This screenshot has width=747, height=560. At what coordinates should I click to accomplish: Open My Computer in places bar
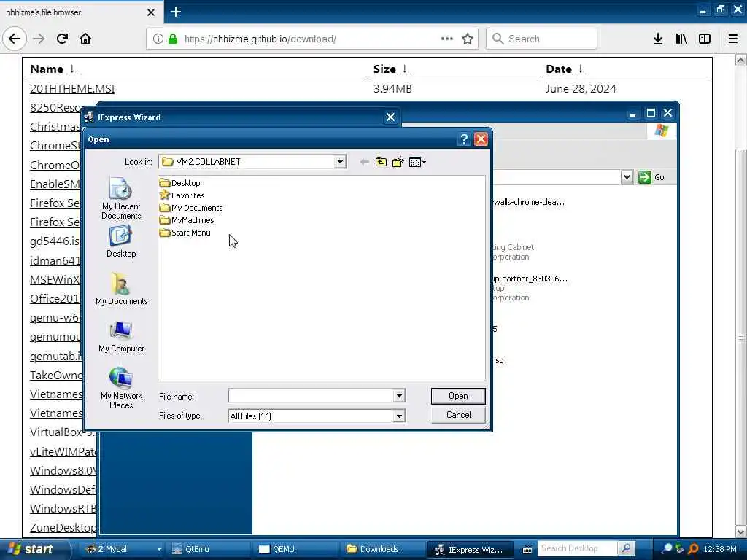(x=121, y=337)
